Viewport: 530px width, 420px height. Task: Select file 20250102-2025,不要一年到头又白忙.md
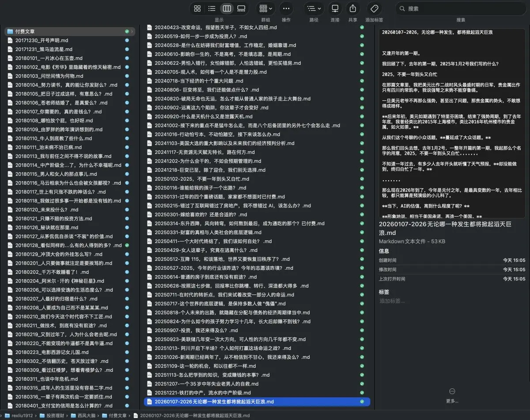(257, 179)
